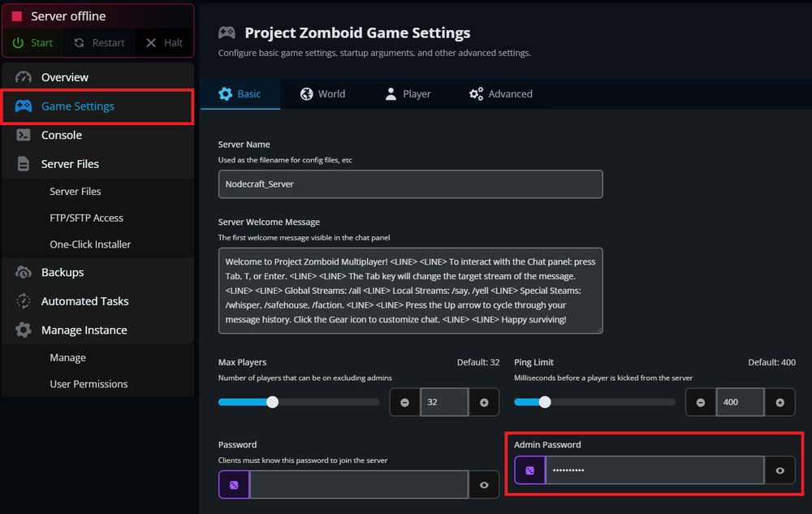
Task: Click the Server Files document icon
Action: (24, 163)
